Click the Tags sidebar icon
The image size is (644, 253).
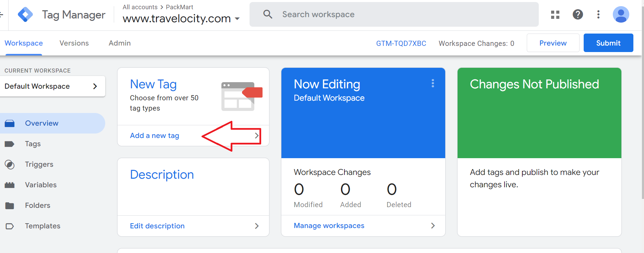(x=10, y=144)
